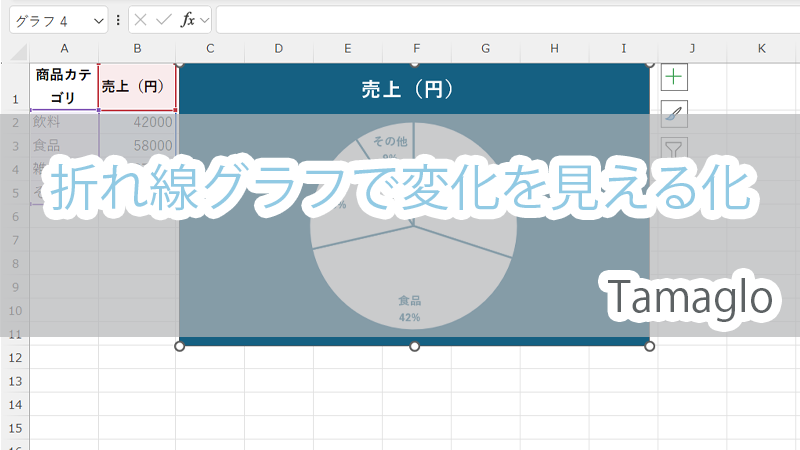
Task: Open the Chart Filters funnel button
Action: point(675,150)
